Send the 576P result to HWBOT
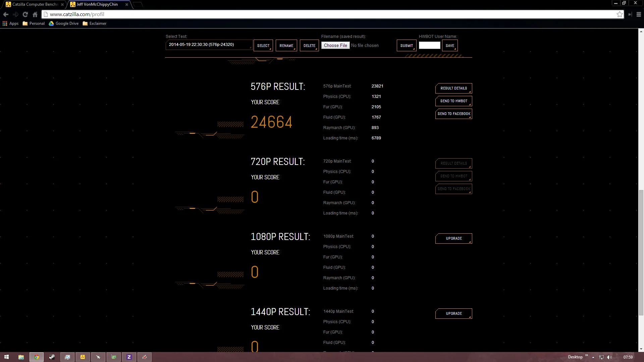Screen dimensions: 644x362 coord(453,101)
